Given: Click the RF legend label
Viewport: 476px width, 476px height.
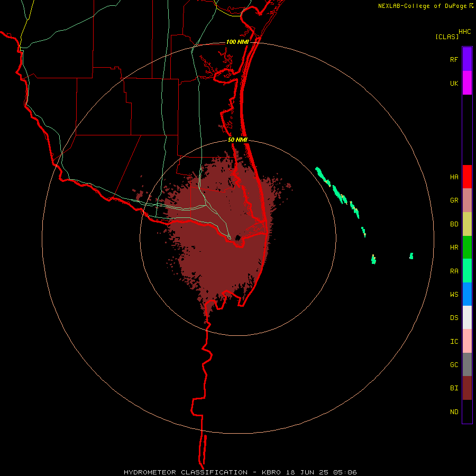Looking at the screenshot, I should tap(454, 59).
